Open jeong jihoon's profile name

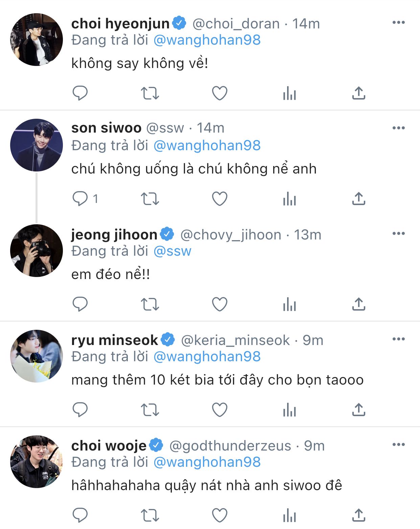point(114,234)
